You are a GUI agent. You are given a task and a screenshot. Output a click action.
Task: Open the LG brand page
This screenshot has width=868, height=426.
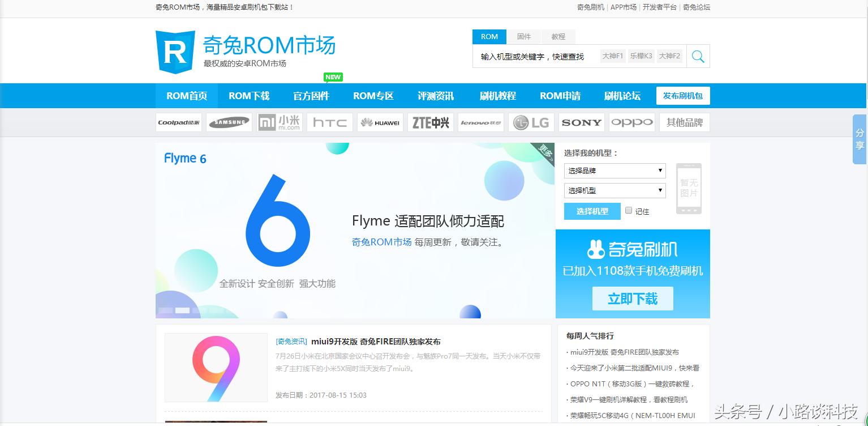click(x=531, y=122)
